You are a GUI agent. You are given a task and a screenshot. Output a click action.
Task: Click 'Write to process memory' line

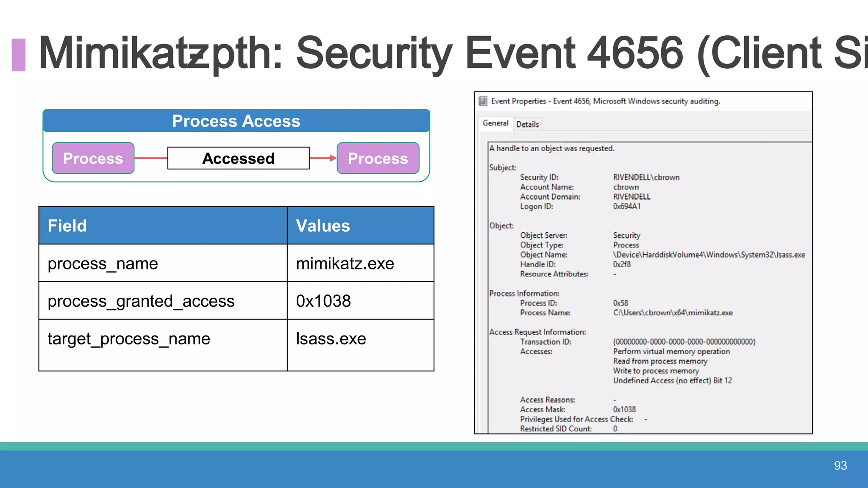656,371
